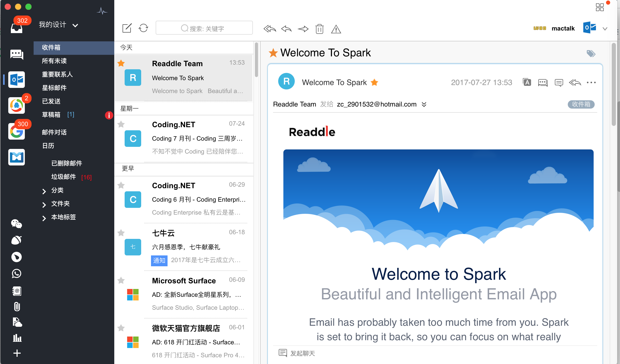The width and height of the screenshot is (620, 364).
Task: Star the 七牛云 email
Action: click(x=121, y=233)
